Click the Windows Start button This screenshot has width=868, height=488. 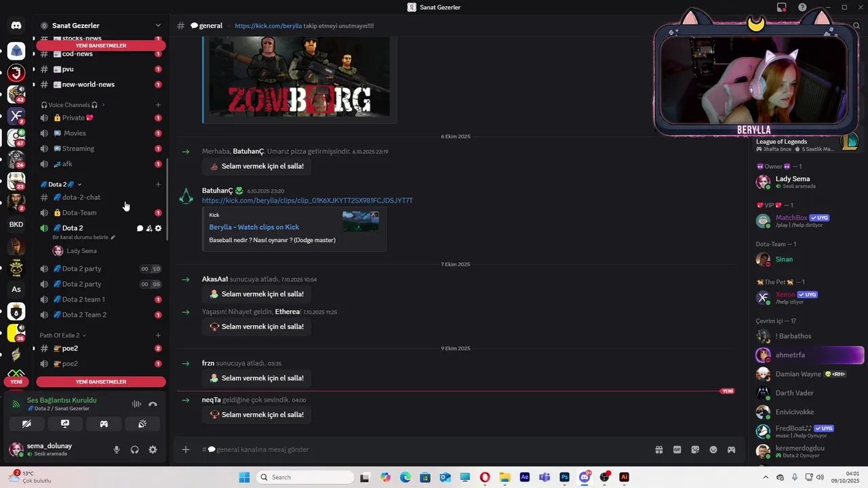click(x=244, y=477)
